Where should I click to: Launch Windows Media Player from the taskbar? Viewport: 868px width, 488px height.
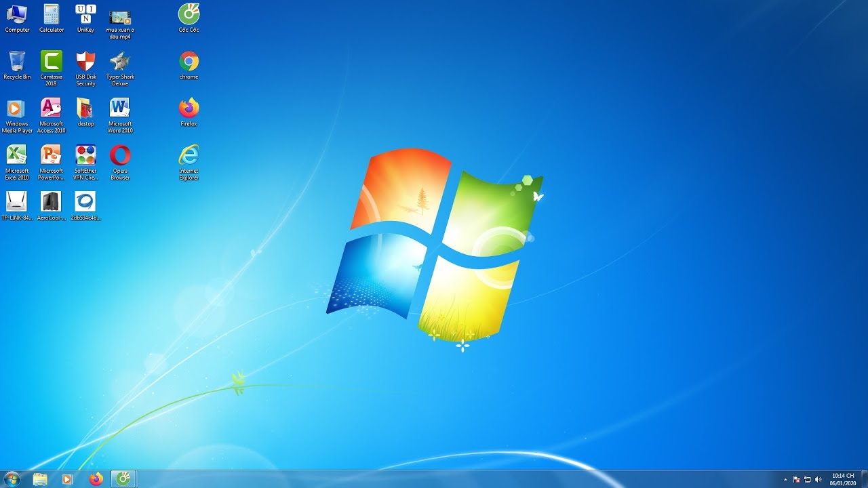(67, 479)
